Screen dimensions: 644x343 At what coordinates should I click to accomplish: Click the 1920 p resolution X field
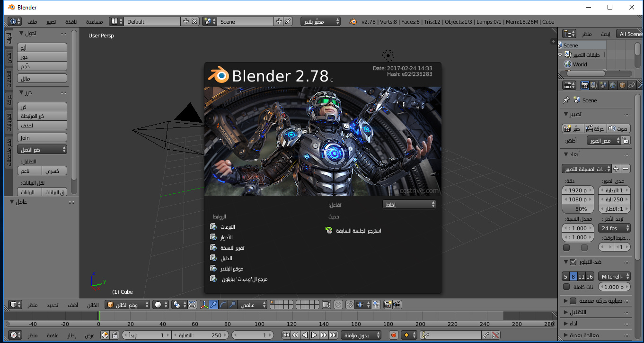(x=579, y=190)
